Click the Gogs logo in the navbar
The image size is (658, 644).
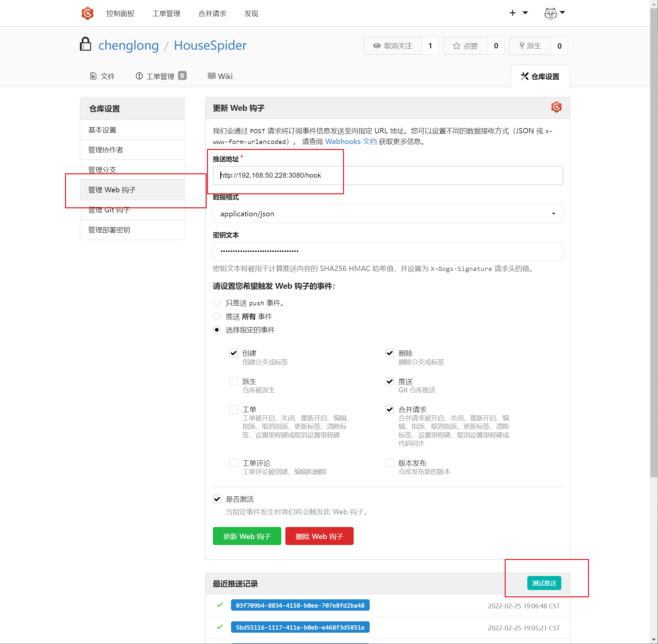tap(87, 13)
